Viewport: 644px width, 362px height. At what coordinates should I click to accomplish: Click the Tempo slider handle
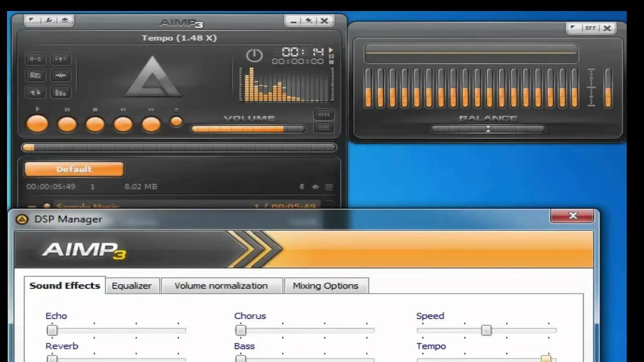tap(546, 358)
